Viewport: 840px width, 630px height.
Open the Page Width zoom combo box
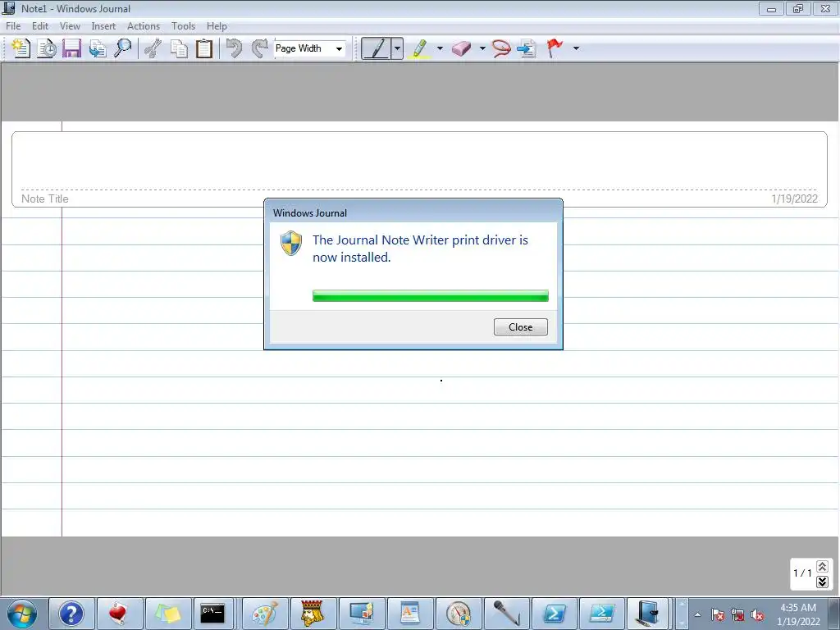[309, 48]
